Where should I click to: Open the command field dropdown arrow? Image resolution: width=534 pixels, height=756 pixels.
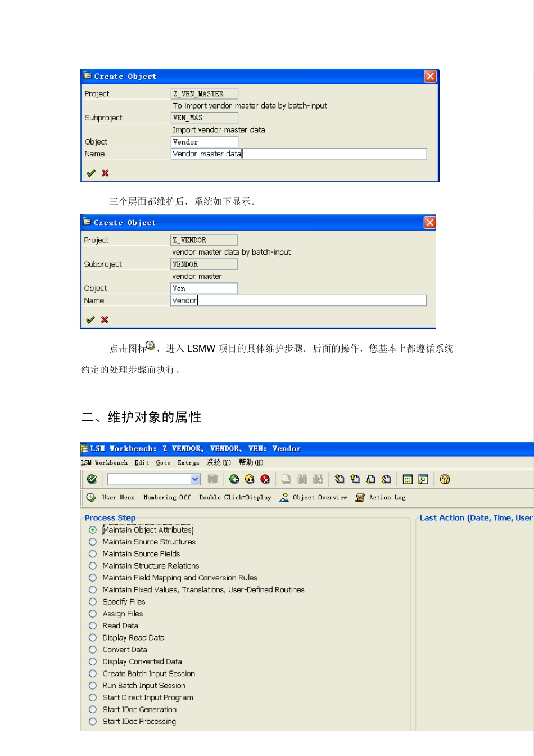tap(195, 479)
